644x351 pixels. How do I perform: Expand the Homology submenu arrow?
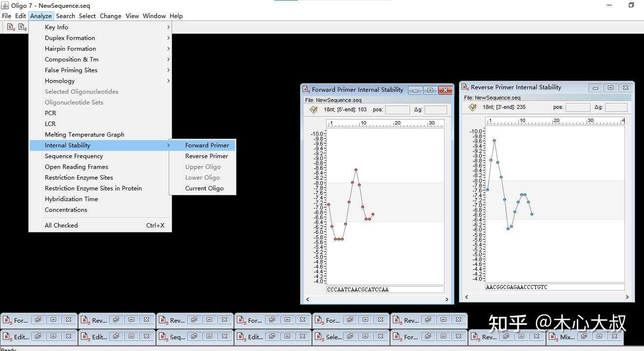coord(168,81)
